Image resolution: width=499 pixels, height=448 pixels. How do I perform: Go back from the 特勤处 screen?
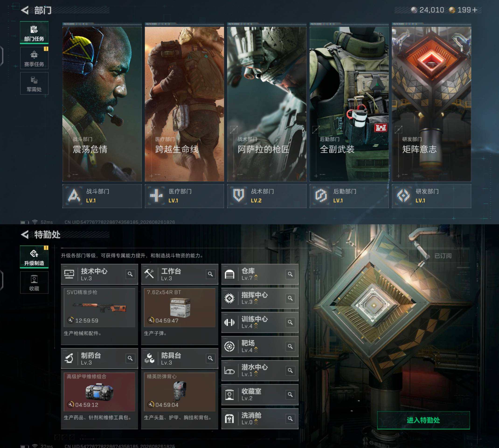pos(24,234)
